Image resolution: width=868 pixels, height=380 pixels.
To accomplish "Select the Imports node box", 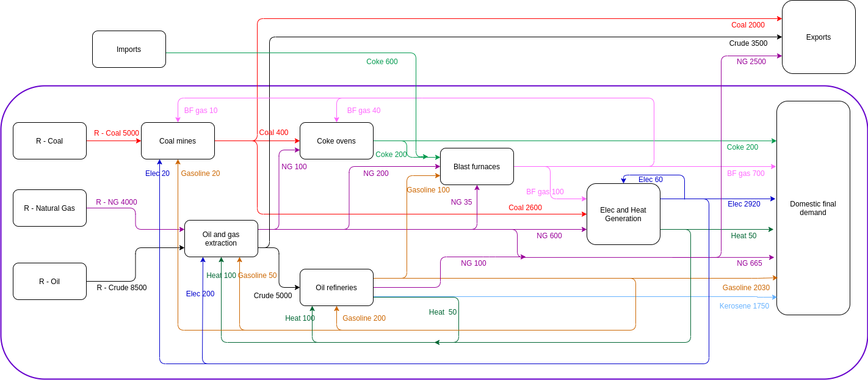I will 129,49.
